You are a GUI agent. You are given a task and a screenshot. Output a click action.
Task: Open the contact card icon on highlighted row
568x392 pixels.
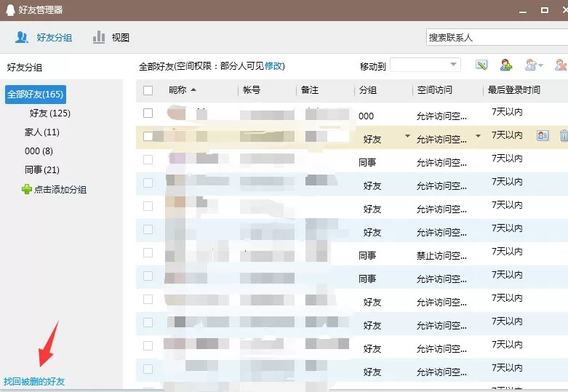tap(543, 136)
